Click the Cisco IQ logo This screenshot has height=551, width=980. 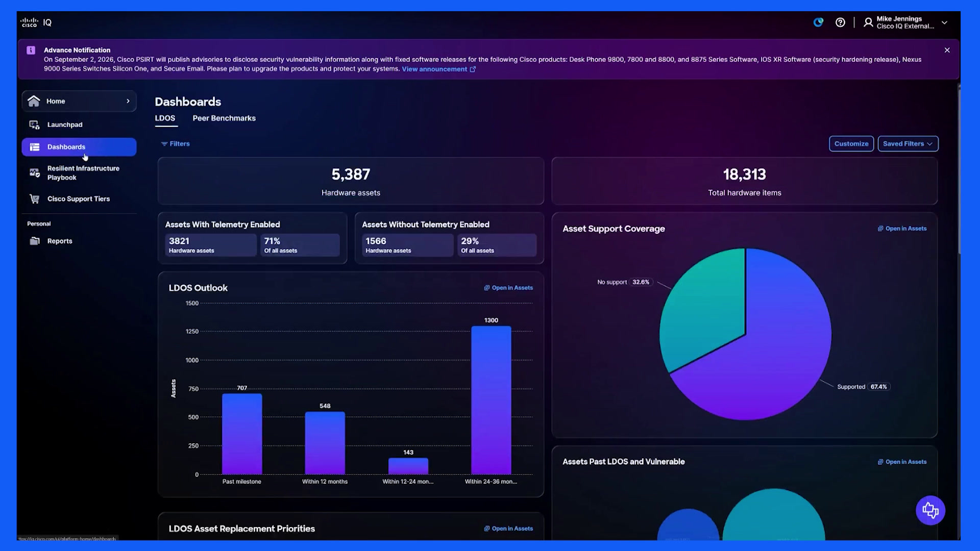point(36,22)
